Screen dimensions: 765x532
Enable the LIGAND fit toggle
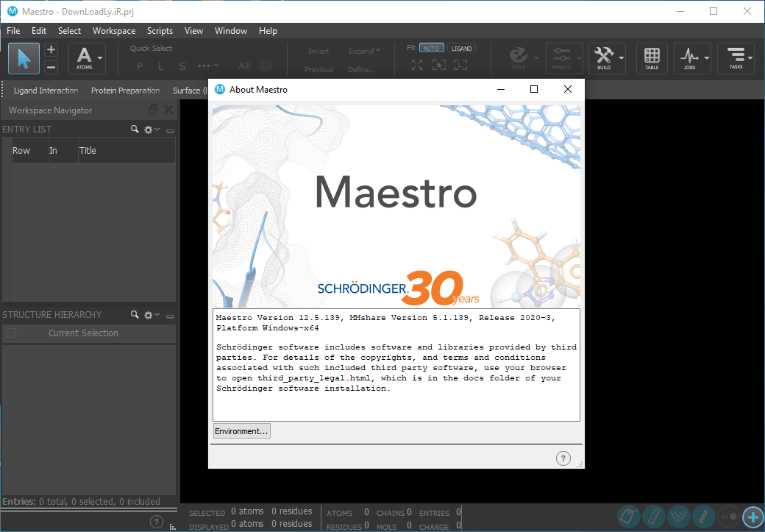[462, 48]
